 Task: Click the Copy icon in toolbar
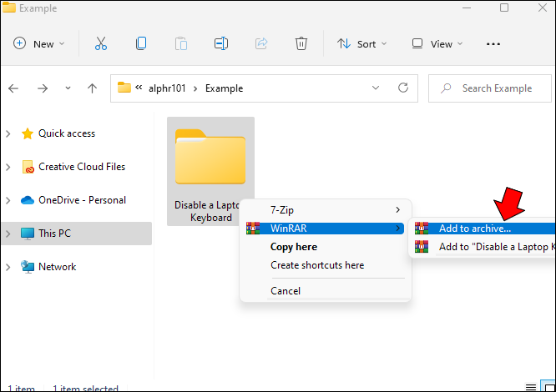pos(141,43)
